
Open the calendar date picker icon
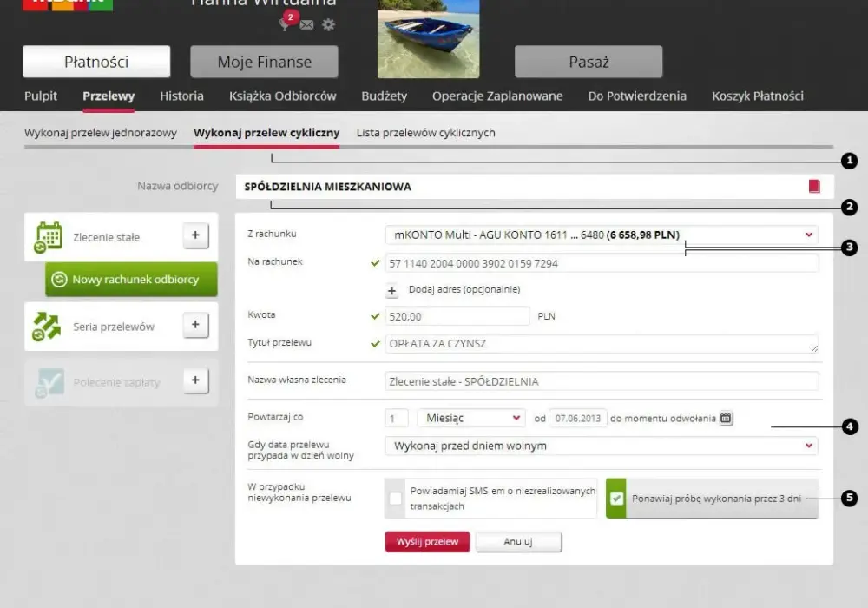click(x=726, y=418)
